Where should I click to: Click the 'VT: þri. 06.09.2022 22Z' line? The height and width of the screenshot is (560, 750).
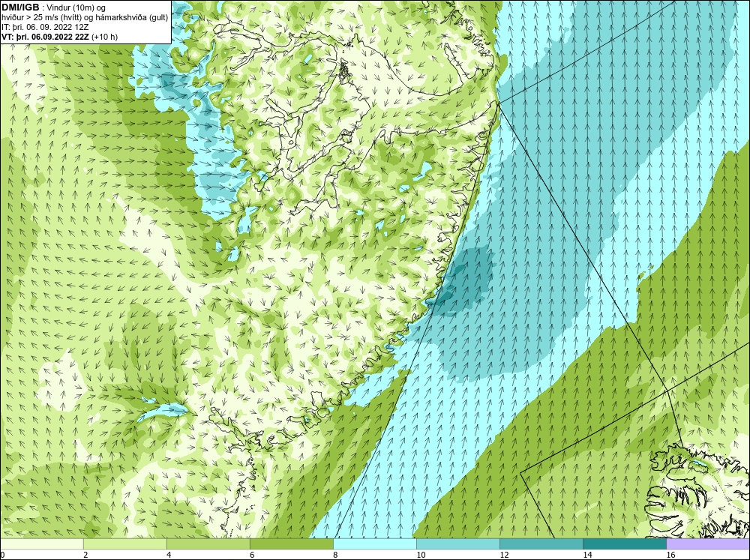[x=45, y=37]
